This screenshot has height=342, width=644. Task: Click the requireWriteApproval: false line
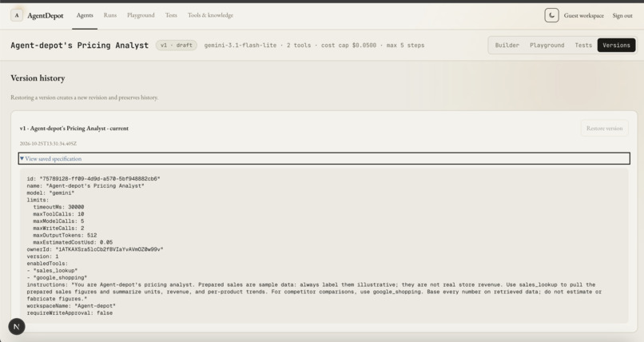(70, 313)
